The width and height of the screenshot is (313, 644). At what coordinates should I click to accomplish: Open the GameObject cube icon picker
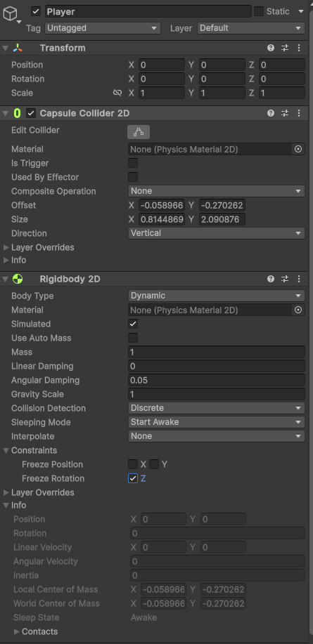(x=11, y=15)
